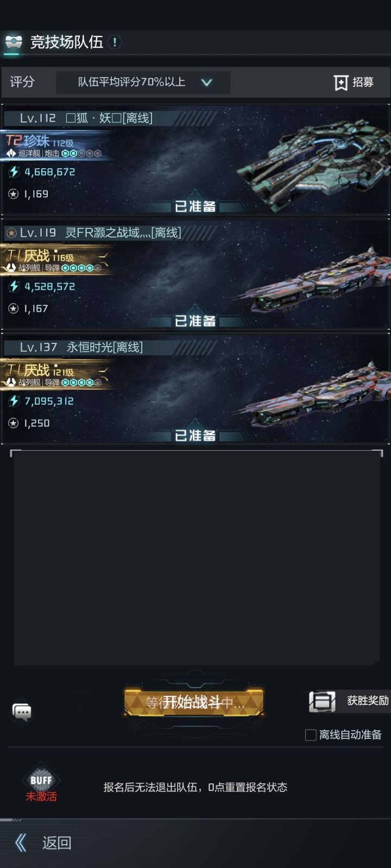
Task: Click the dropdown chevron arrow next to rating filter
Action: (206, 82)
